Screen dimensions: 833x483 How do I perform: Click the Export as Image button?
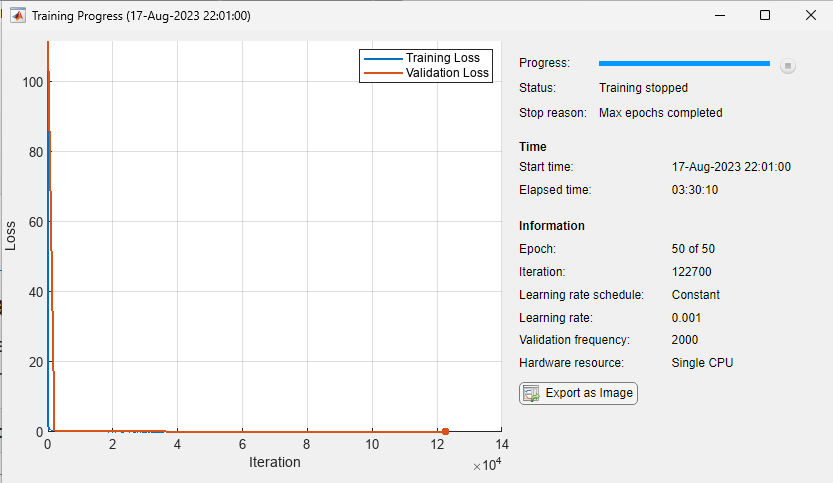pyautogui.click(x=578, y=393)
